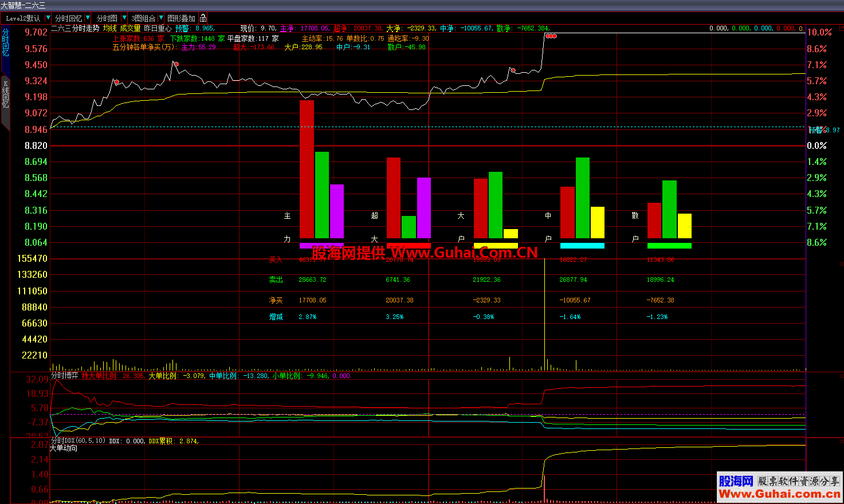Click the three red dots at the price ceiling
Viewport: 844px width, 504px height.
pyautogui.click(x=551, y=36)
